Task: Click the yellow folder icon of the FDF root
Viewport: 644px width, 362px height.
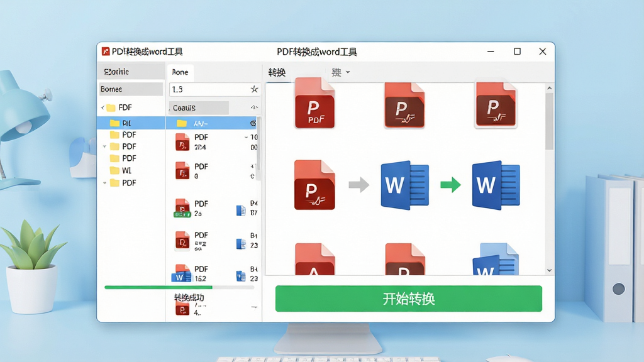Action: tap(111, 107)
